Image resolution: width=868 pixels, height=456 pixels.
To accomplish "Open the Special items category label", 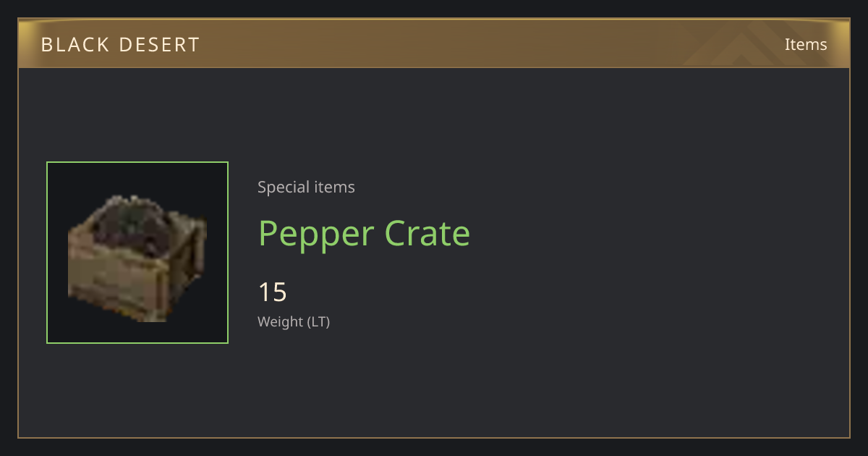I will point(306,187).
